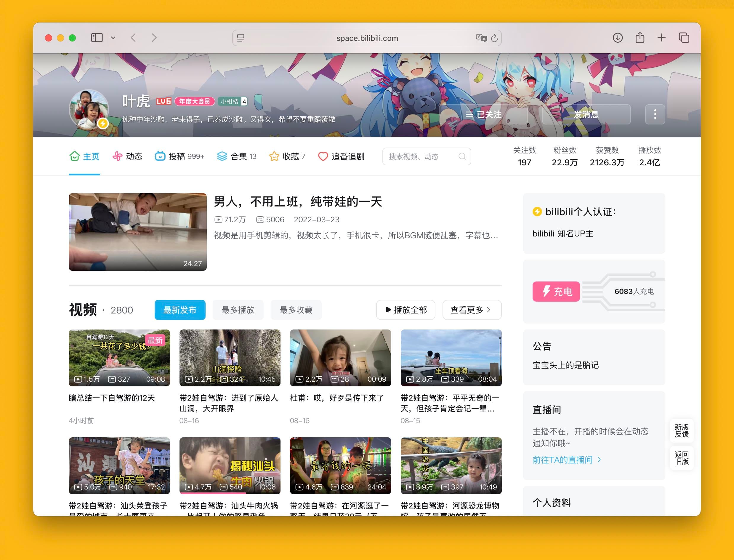Open the three-dot more options menu
This screenshot has width=734, height=560.
point(655,114)
